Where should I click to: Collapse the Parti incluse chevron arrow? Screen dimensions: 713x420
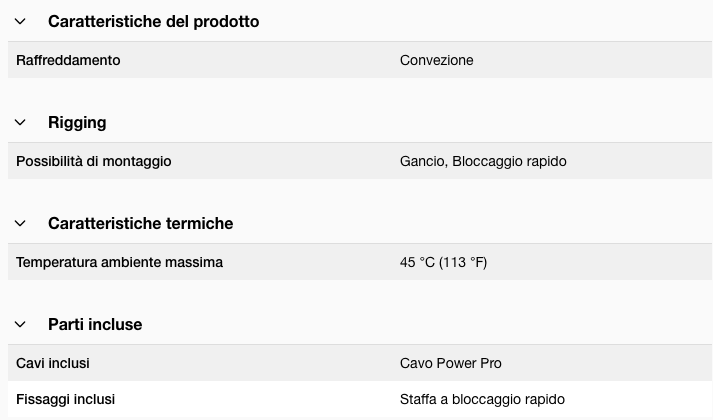pos(20,324)
